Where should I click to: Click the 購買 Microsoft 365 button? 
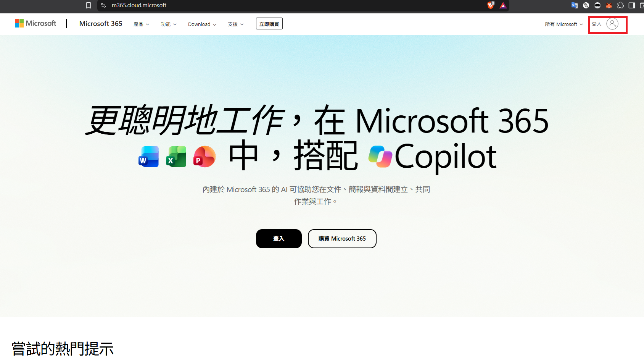342,239
